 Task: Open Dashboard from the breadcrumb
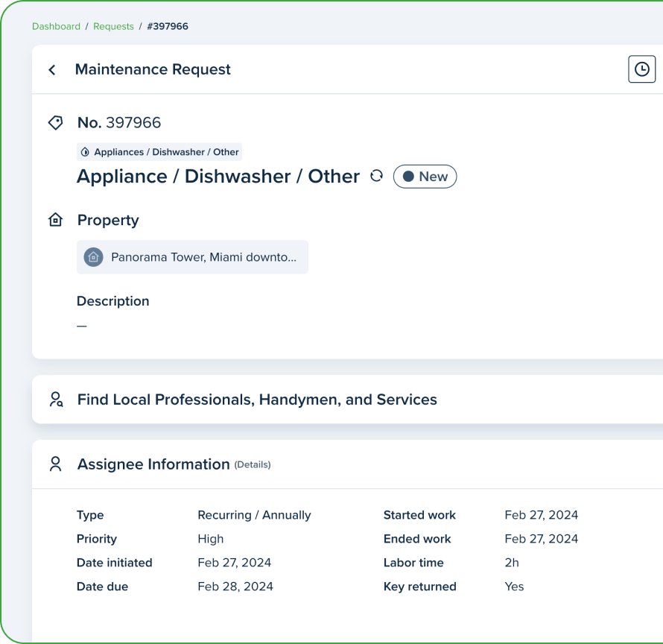point(56,26)
